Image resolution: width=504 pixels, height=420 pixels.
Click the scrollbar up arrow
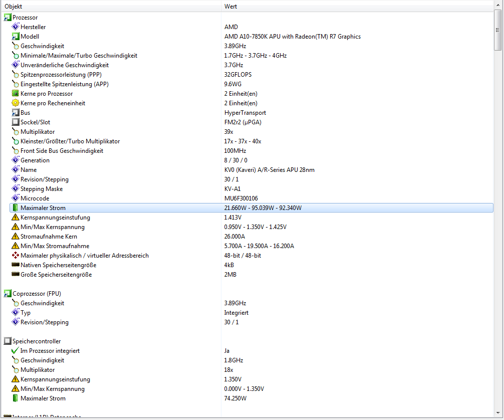[497, 4]
